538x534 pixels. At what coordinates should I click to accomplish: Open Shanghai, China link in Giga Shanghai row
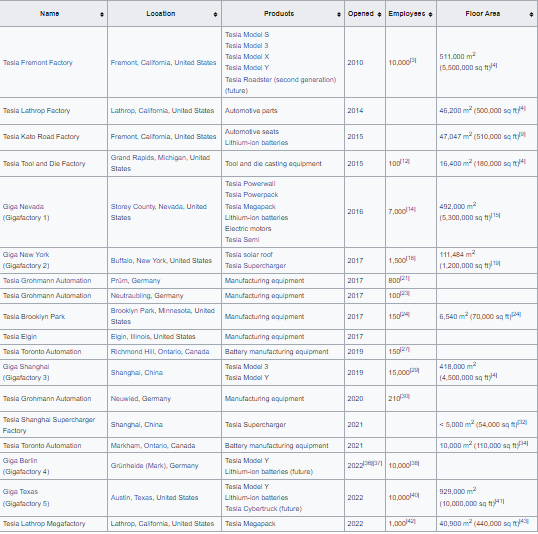tap(137, 373)
